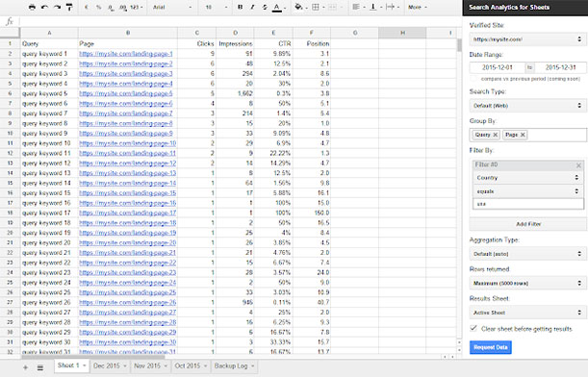The height and width of the screenshot is (377, 588).
Task: Open Dec 2015 tab dropdown arrow
Action: [124, 366]
